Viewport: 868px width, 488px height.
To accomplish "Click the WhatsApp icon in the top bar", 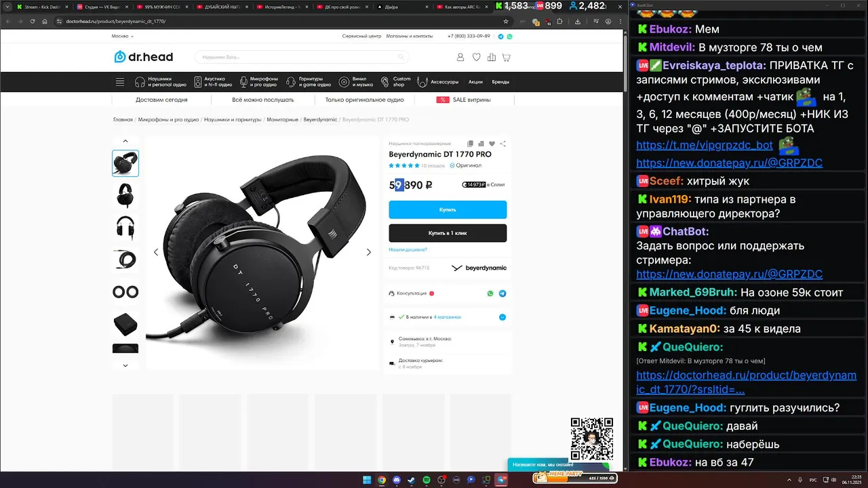I will pyautogui.click(x=509, y=37).
